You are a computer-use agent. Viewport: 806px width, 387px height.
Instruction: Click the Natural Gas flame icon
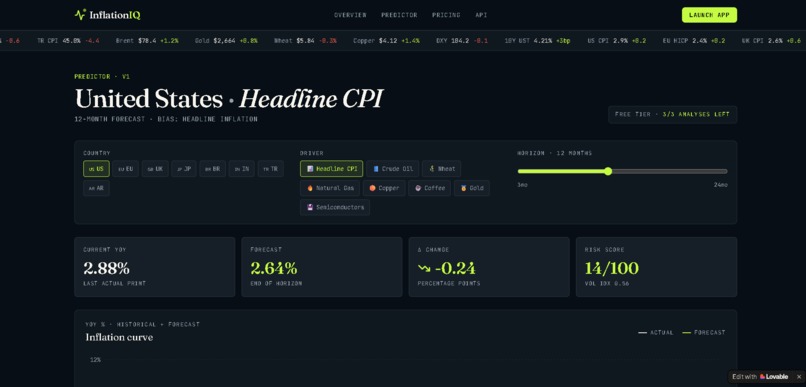point(310,188)
